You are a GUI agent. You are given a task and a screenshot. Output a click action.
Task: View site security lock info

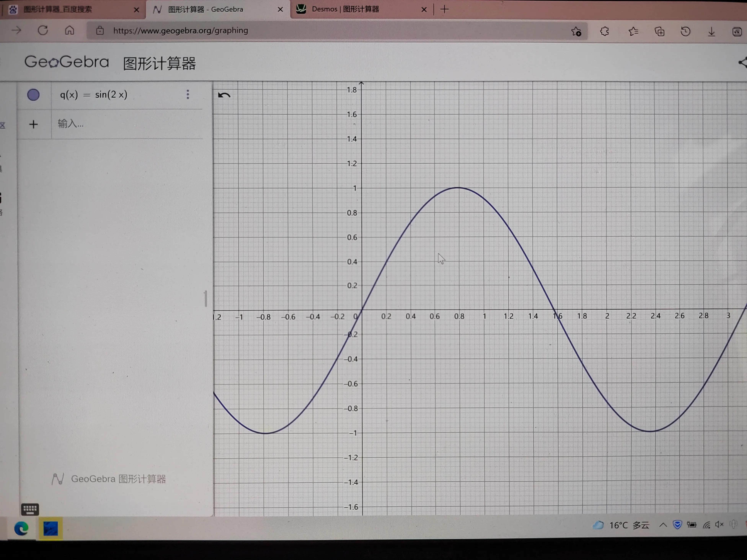[x=100, y=31]
